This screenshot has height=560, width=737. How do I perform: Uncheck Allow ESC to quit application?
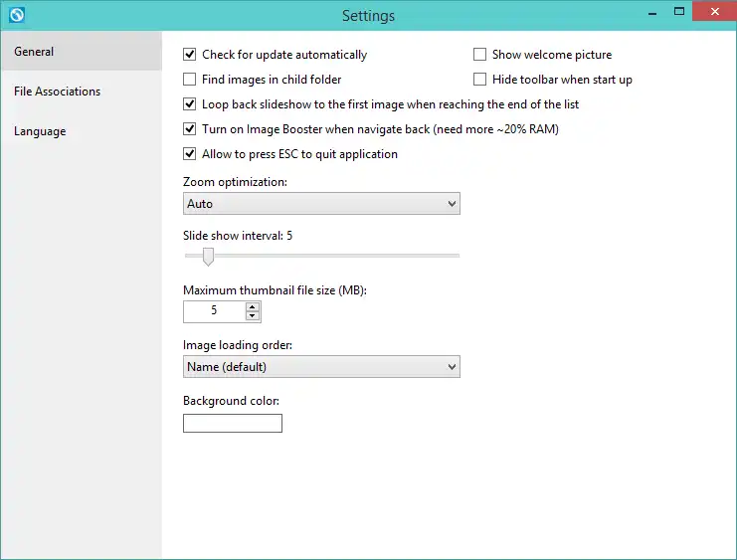pos(190,154)
